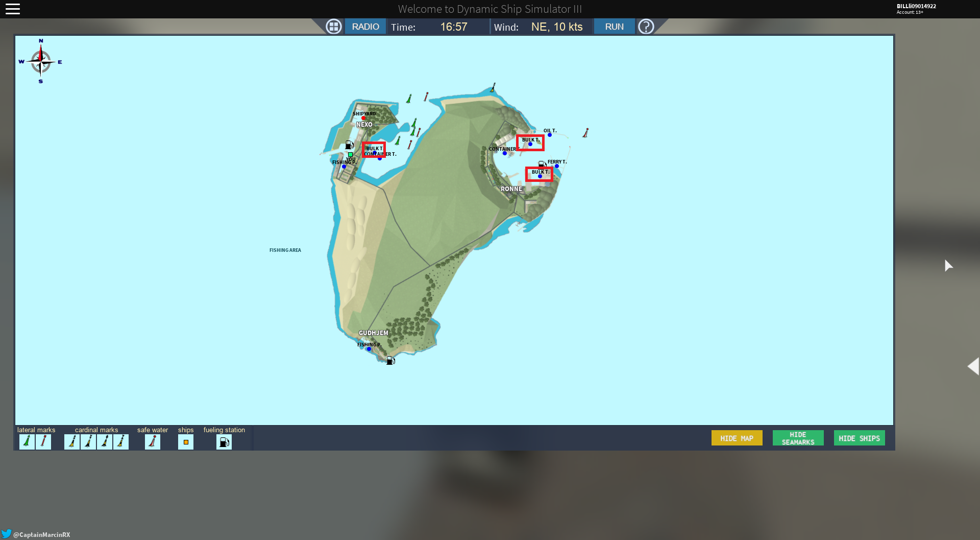Toggle HIDE MAP button

737,438
